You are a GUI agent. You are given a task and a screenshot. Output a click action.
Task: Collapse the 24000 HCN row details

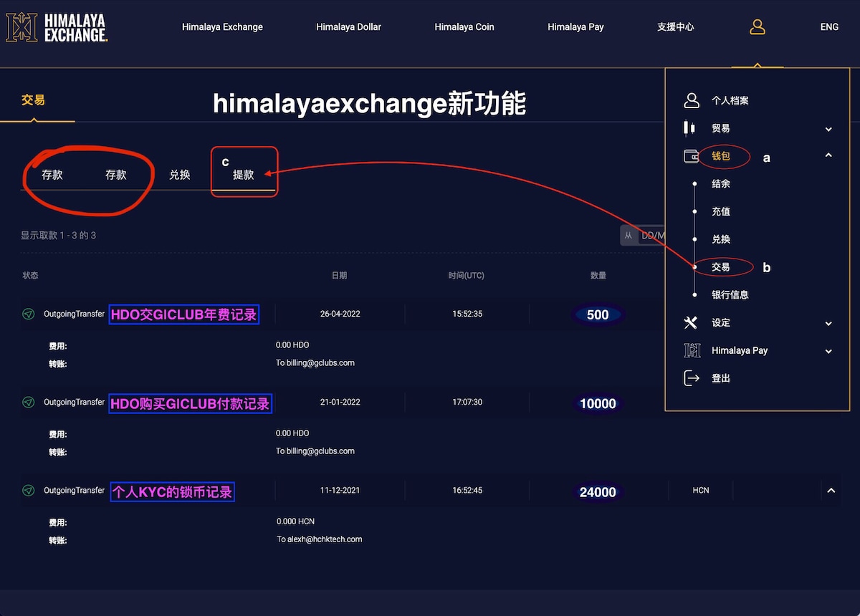click(831, 491)
